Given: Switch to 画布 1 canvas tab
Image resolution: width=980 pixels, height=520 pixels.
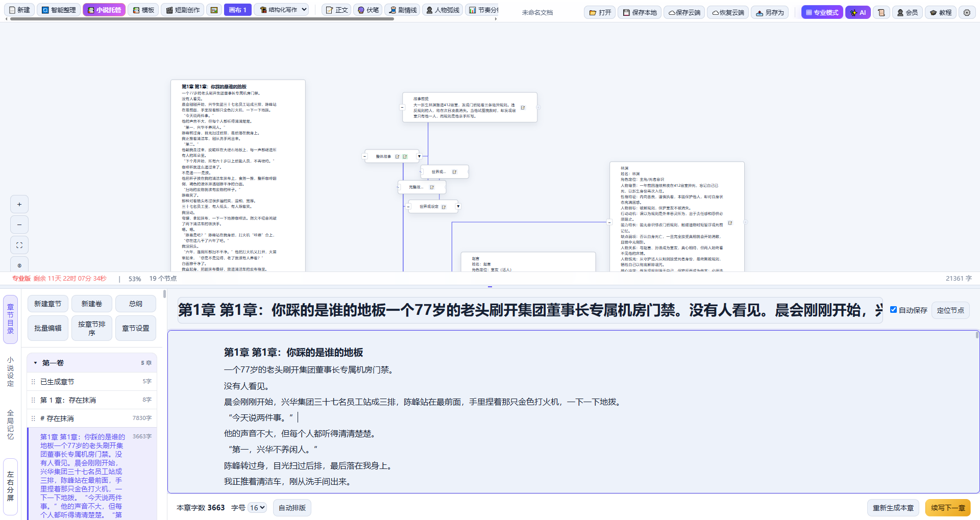Looking at the screenshot, I should pos(238,10).
